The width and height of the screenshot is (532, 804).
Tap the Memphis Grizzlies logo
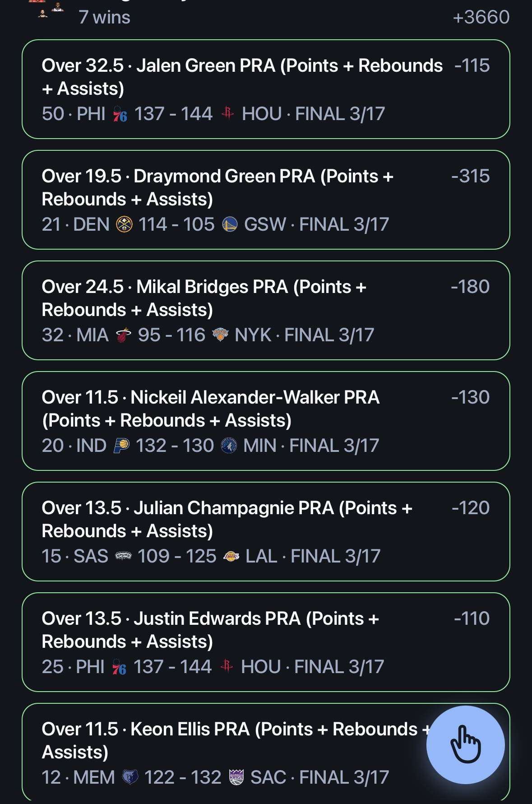[x=130, y=777]
